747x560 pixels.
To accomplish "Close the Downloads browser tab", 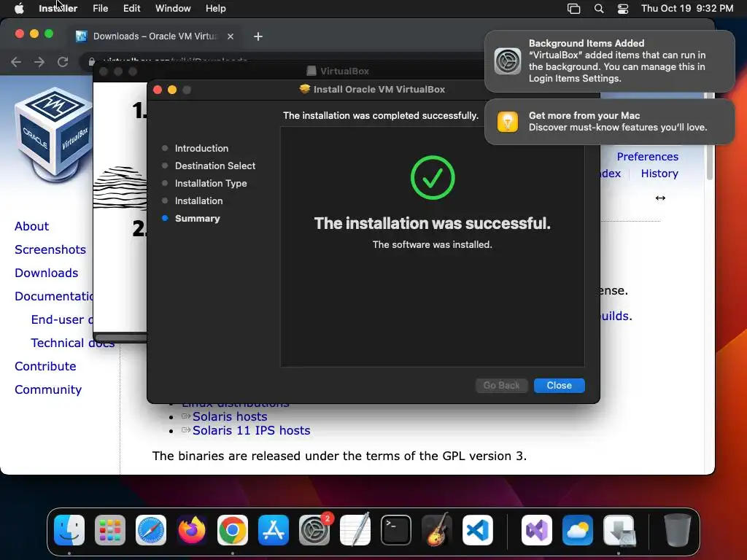I will coord(231,36).
